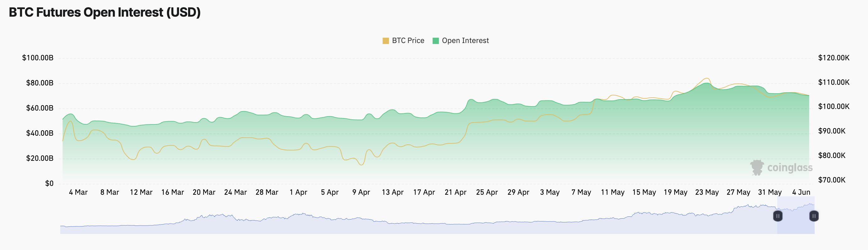Click the 4 Mar x-axis label

coord(78,193)
